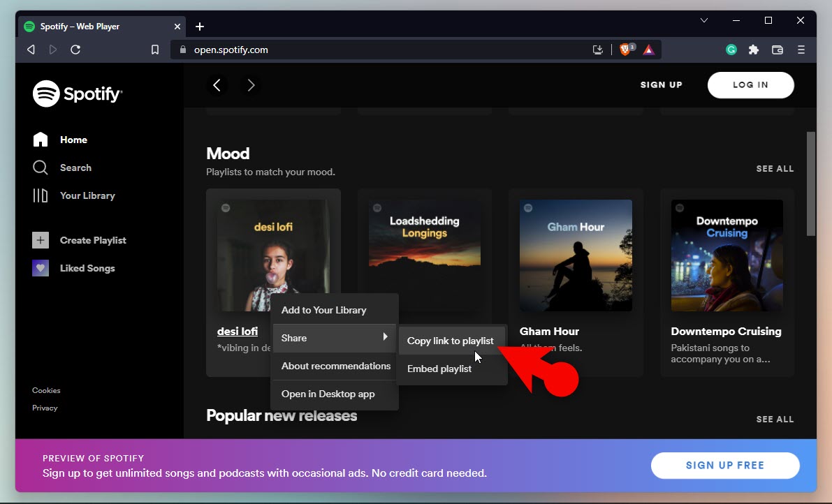
Task: Bookmark this page with the bookmark icon
Action: [155, 50]
